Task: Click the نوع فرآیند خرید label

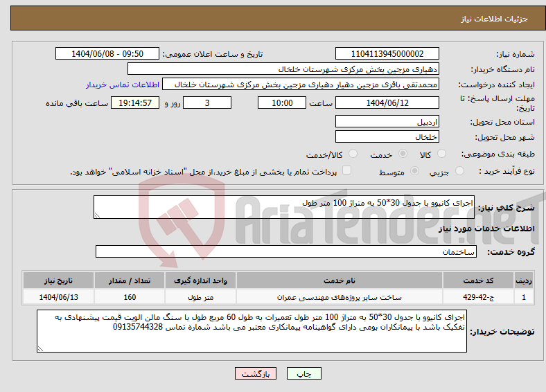Action: [507, 171]
